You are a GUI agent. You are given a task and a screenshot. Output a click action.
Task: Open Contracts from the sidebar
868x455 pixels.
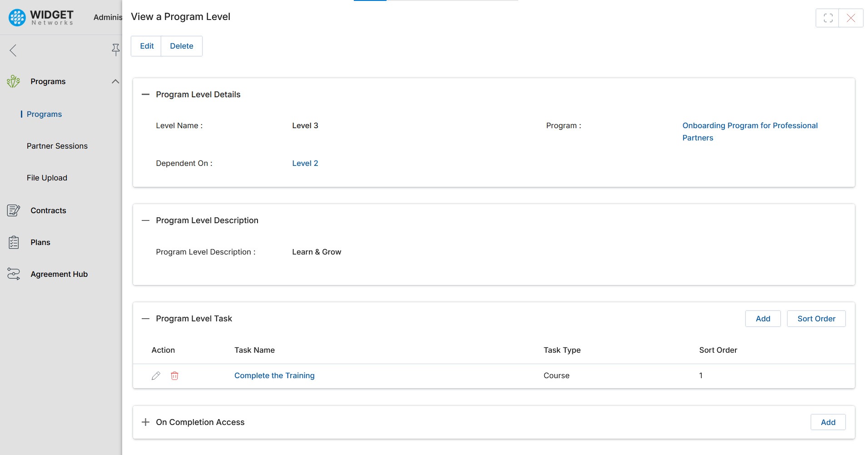[48, 210]
